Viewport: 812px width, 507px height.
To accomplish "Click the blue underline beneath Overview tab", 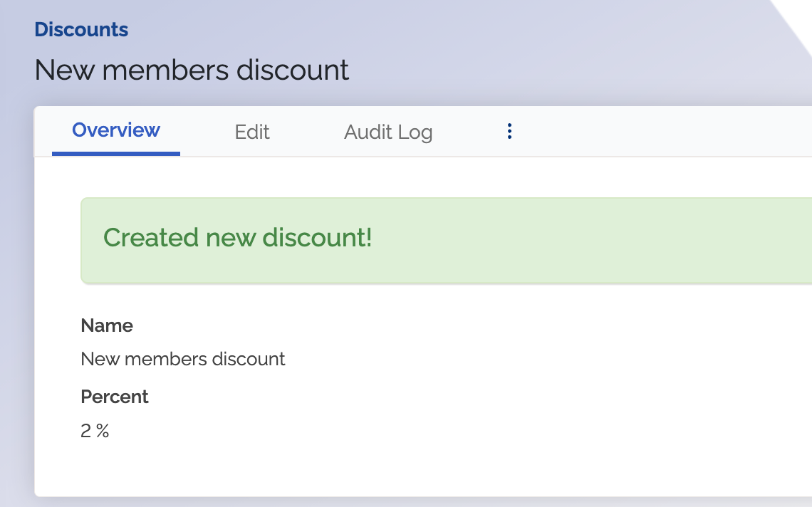I will point(116,154).
